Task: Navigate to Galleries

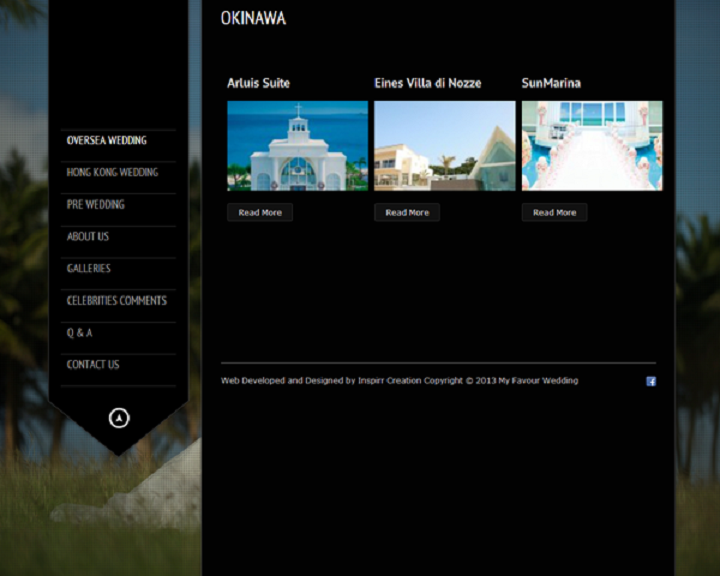Action: click(x=89, y=268)
